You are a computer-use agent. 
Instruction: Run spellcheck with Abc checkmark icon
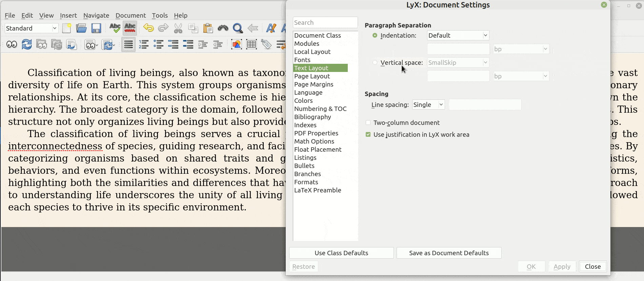115,28
